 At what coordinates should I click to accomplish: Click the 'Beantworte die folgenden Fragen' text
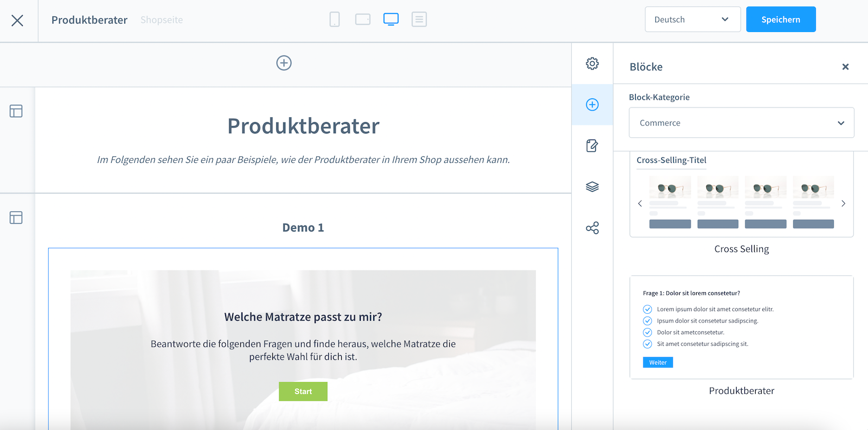303,350
